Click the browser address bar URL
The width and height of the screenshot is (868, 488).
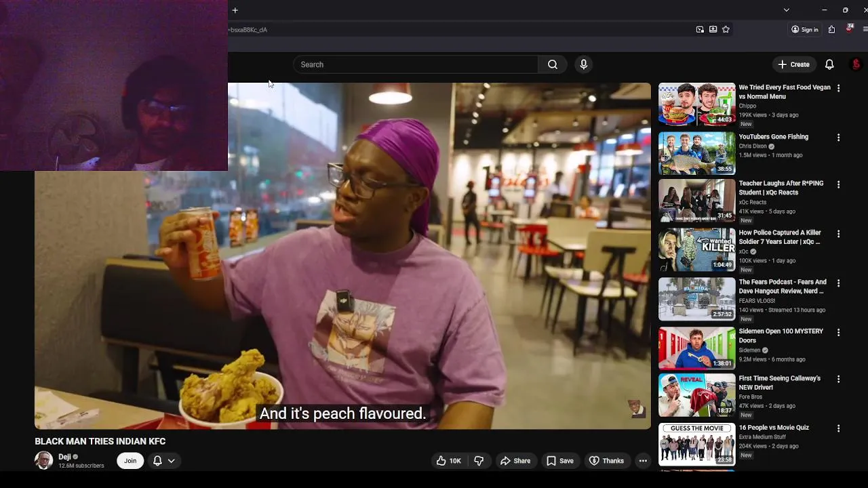point(249,30)
